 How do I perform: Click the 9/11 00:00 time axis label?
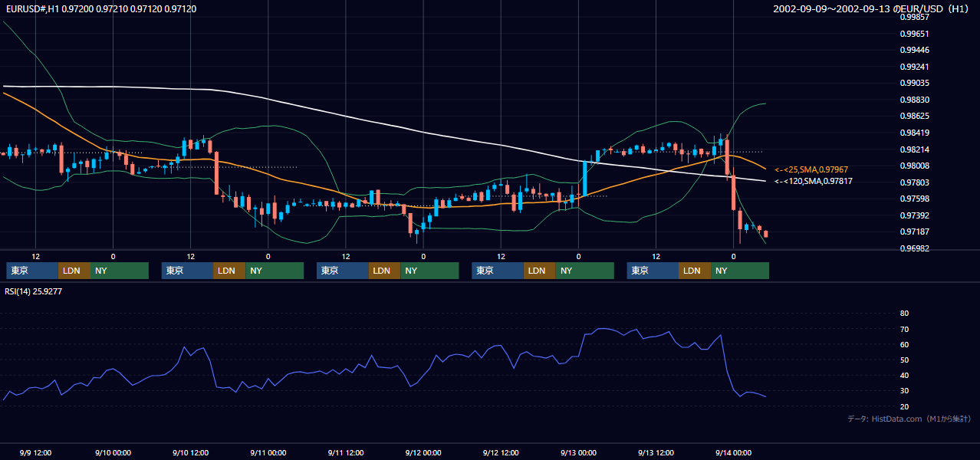(268, 452)
